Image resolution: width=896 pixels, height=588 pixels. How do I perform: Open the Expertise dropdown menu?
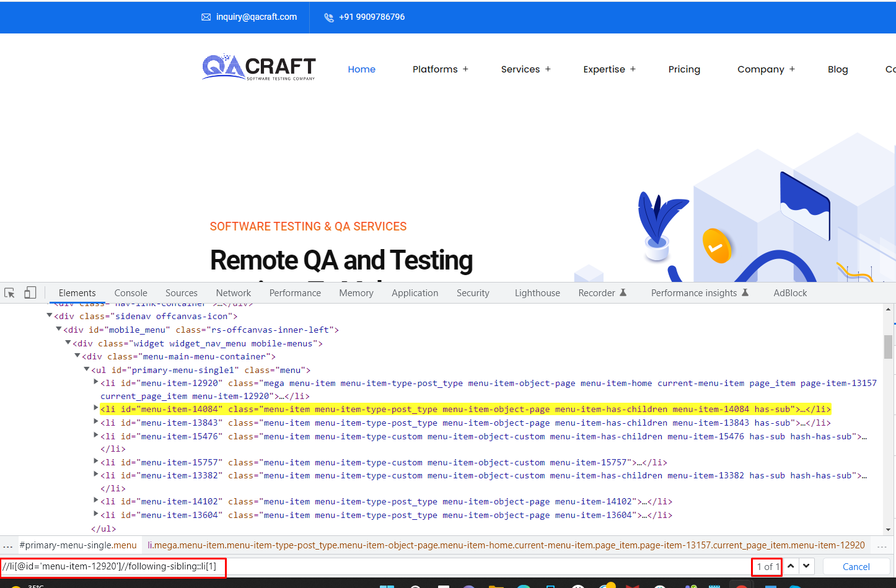coord(609,69)
